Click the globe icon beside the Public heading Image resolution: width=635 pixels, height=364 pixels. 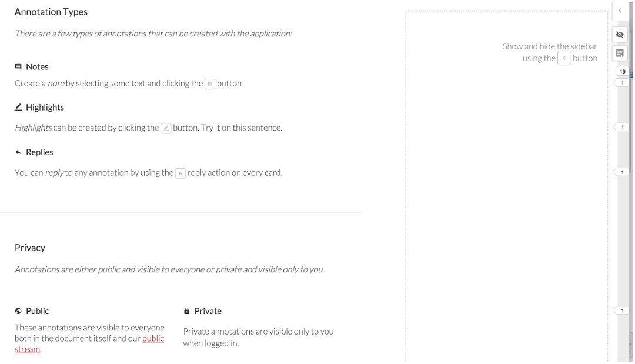coord(18,310)
